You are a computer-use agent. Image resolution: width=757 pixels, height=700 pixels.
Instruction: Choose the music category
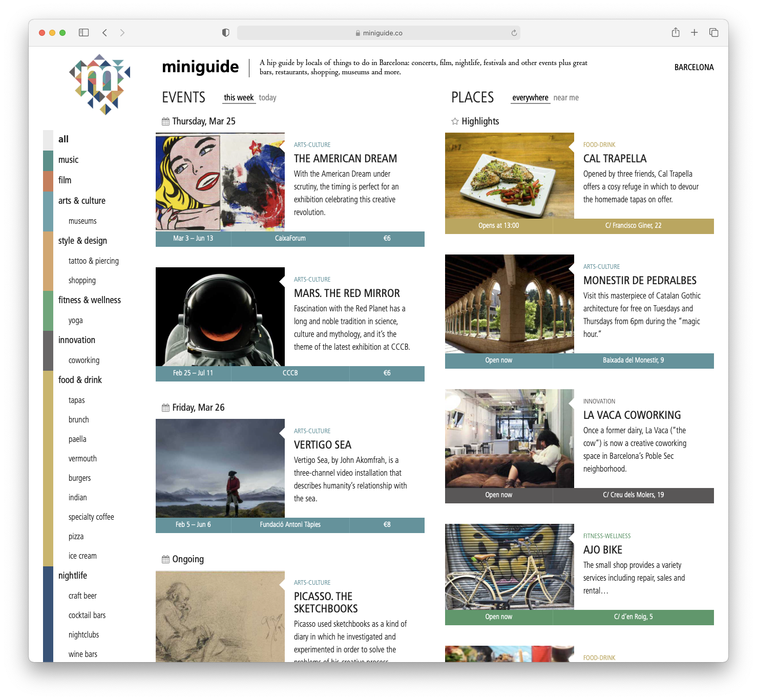(x=68, y=160)
